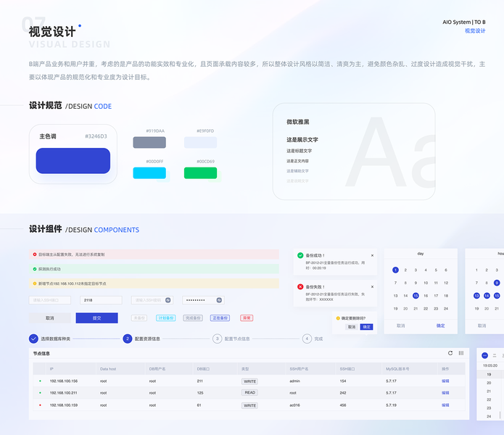Select day 15 in the day picker

[416, 296]
